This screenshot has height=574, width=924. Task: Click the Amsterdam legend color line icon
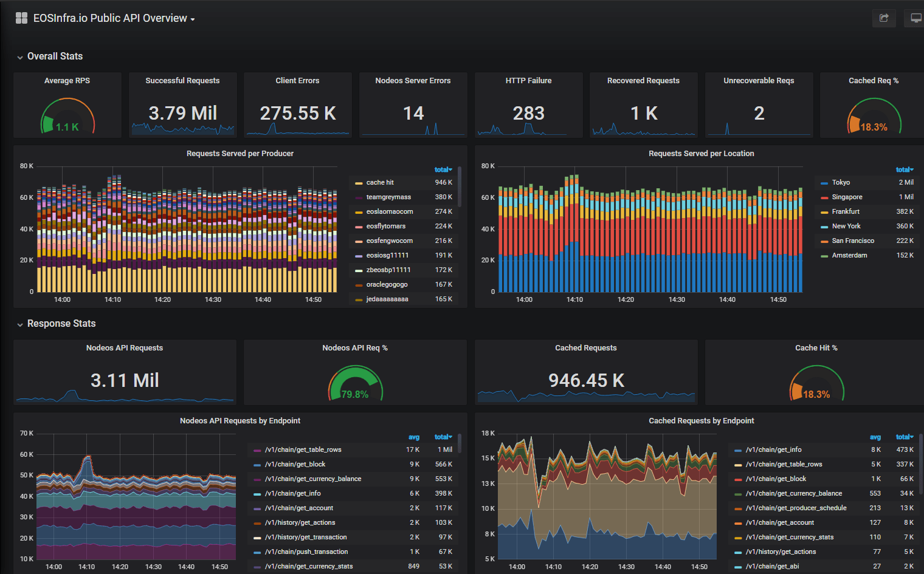824,256
